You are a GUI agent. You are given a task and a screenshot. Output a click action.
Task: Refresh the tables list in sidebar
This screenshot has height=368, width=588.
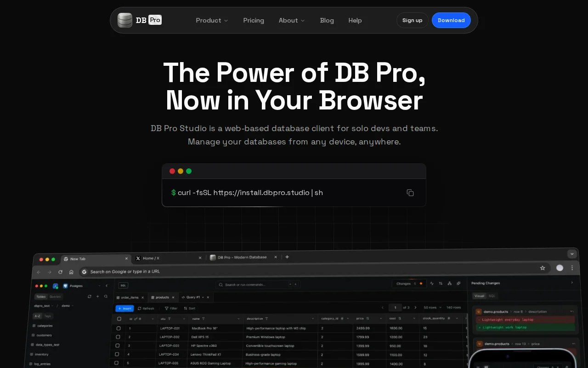90,297
